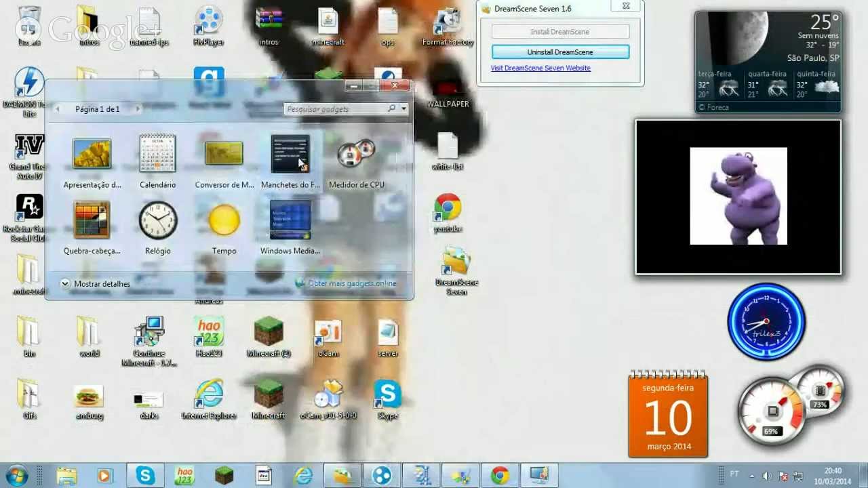The height and width of the screenshot is (488, 868).
Task: Open the Visit DreamScene Seven Website link
Action: pos(540,68)
